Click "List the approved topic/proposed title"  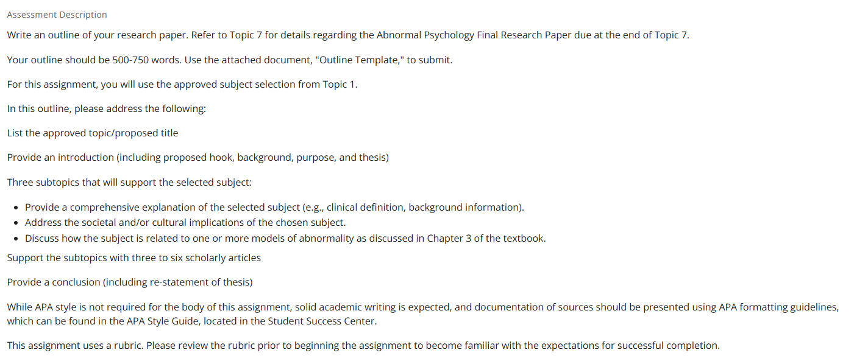[93, 133]
